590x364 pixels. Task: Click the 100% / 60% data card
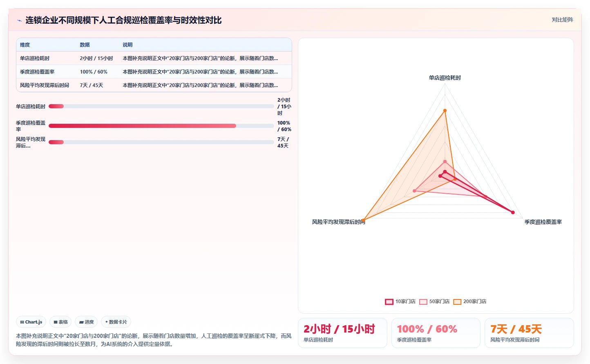click(436, 333)
